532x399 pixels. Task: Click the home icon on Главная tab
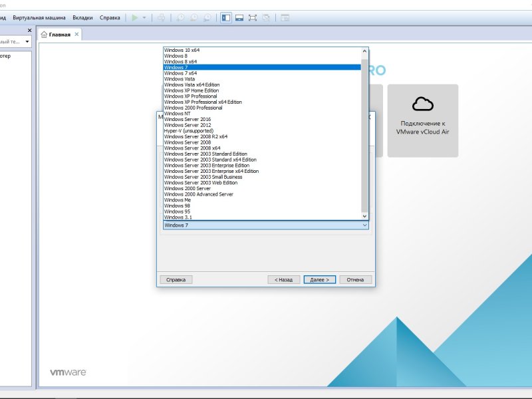pos(44,35)
